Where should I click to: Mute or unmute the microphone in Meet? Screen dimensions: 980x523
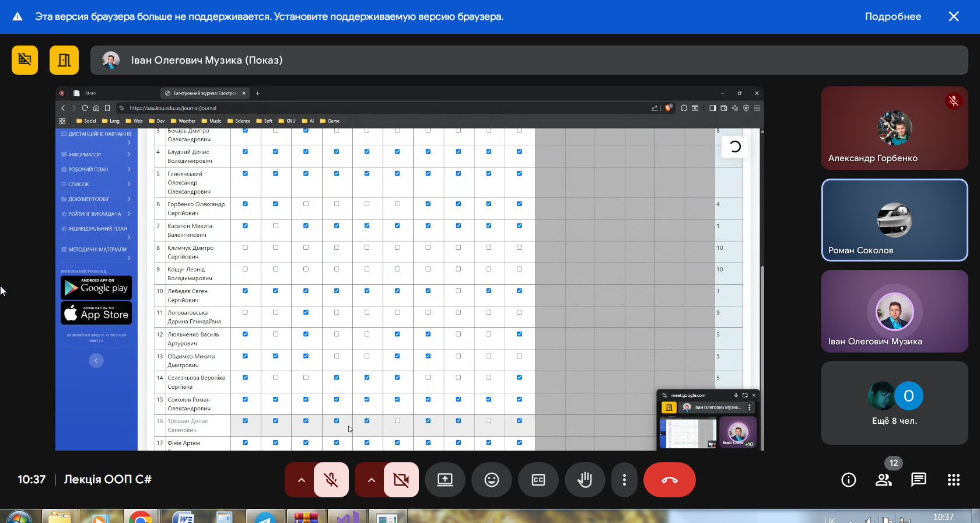[331, 480]
